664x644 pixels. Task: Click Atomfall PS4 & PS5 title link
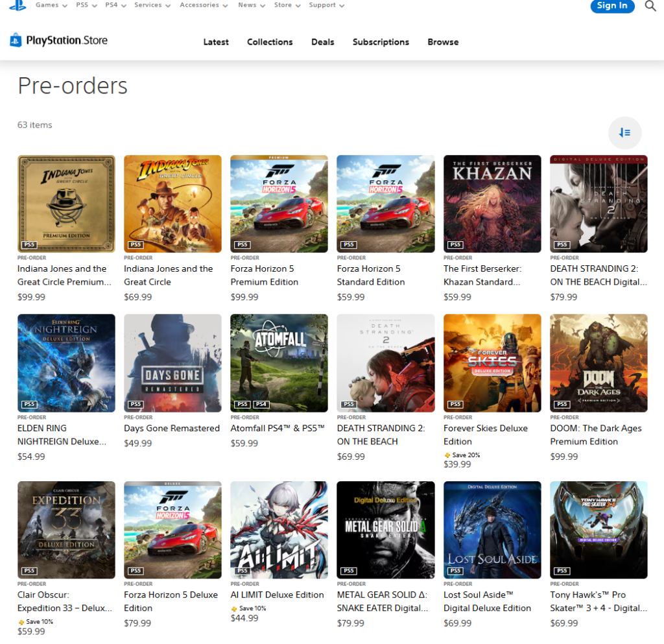click(278, 428)
